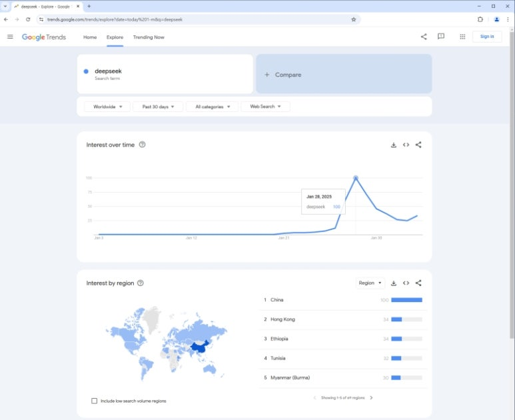Viewport: 515px width, 420px height.
Task: Select the Explore tab
Action: [x=115, y=37]
